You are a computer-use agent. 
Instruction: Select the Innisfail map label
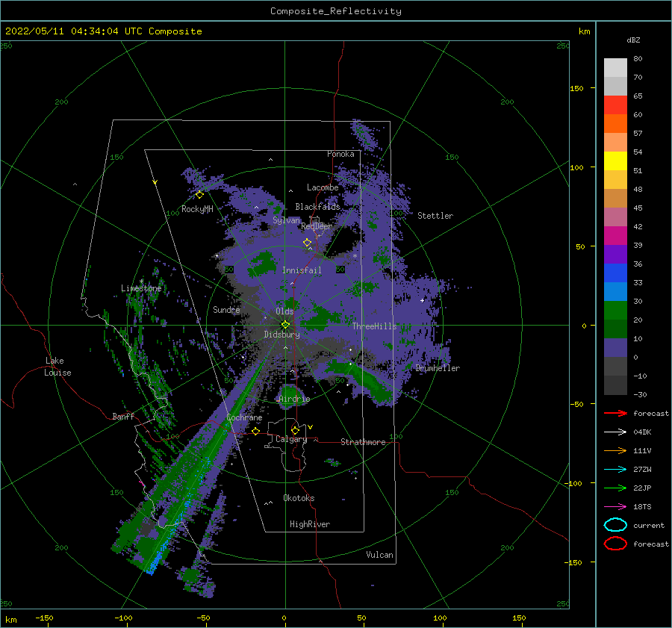(302, 270)
